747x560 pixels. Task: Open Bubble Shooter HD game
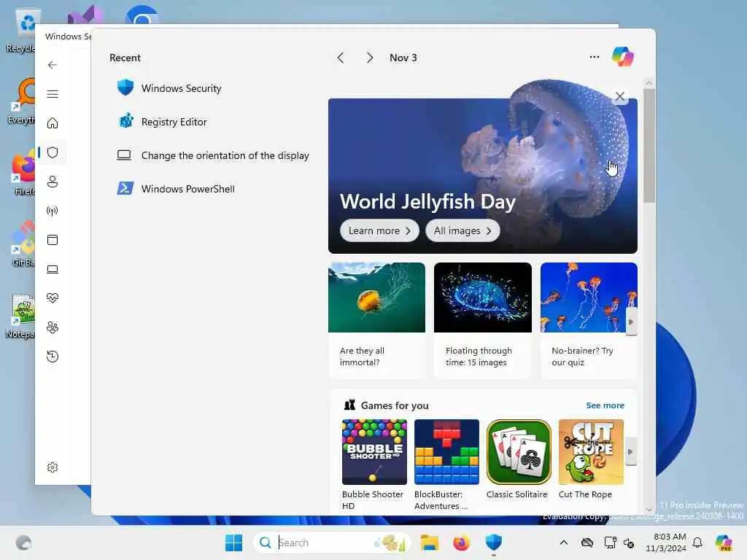[x=374, y=464]
